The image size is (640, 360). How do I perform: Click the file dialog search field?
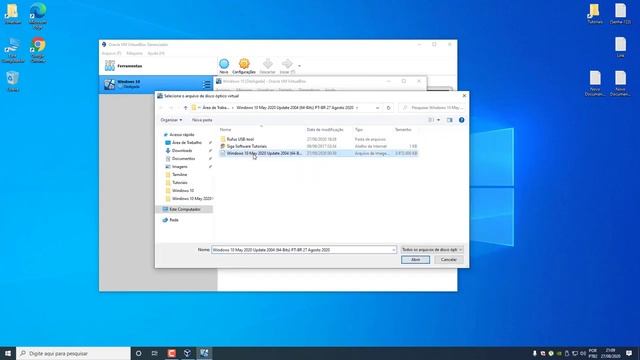pyautogui.click(x=432, y=108)
